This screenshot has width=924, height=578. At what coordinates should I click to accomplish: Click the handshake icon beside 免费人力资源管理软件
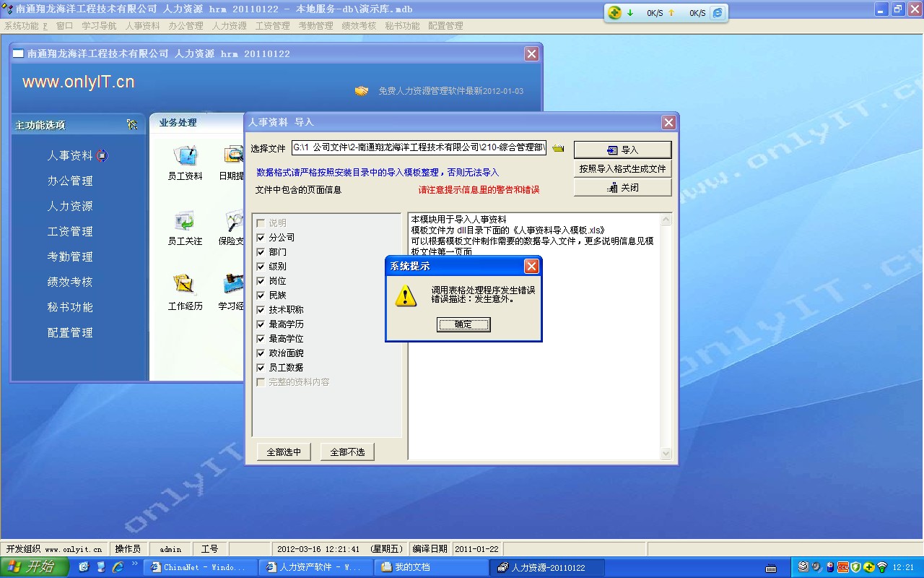pyautogui.click(x=362, y=91)
